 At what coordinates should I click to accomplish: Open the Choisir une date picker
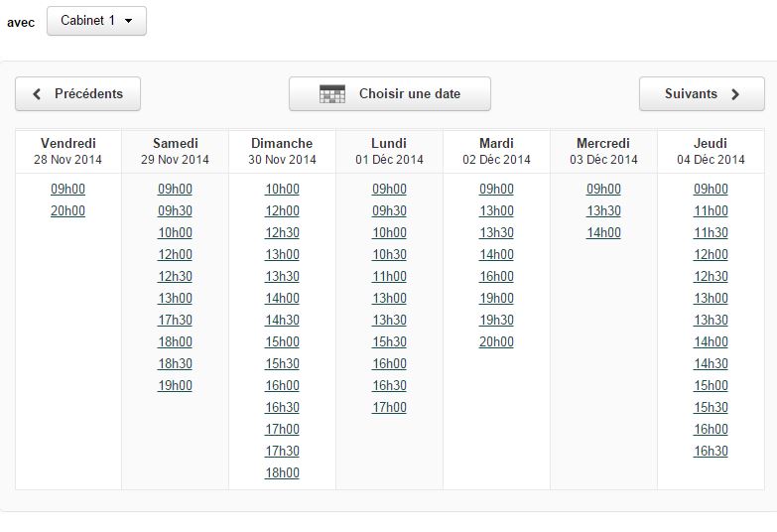click(390, 93)
